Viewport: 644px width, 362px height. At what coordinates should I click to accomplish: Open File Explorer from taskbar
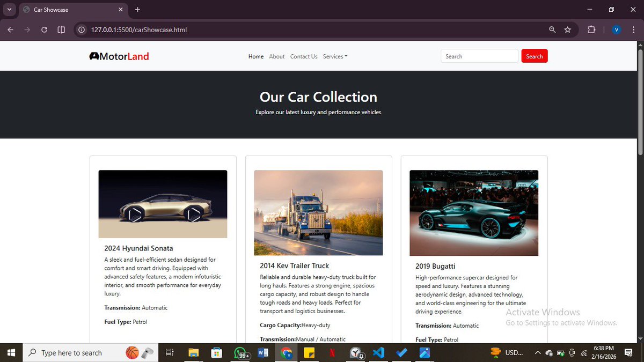[194, 353]
